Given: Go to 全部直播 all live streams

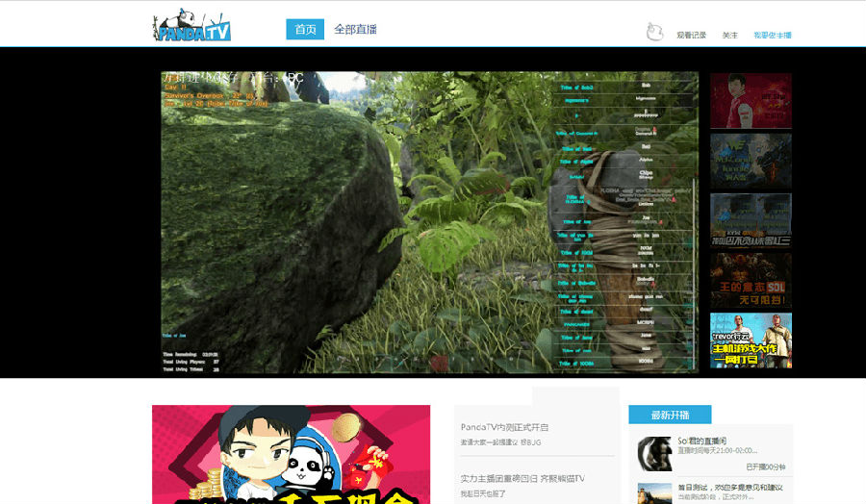Looking at the screenshot, I should 355,29.
